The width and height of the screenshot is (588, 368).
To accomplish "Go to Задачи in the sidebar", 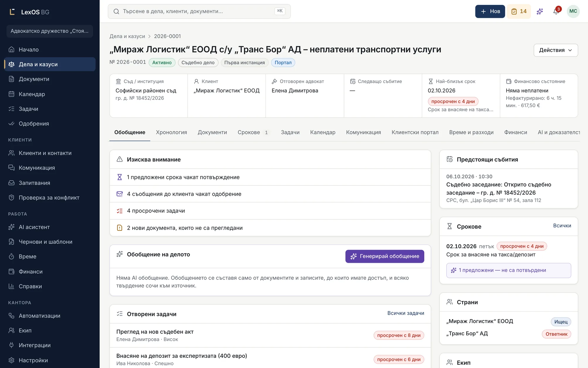I will coord(50,109).
